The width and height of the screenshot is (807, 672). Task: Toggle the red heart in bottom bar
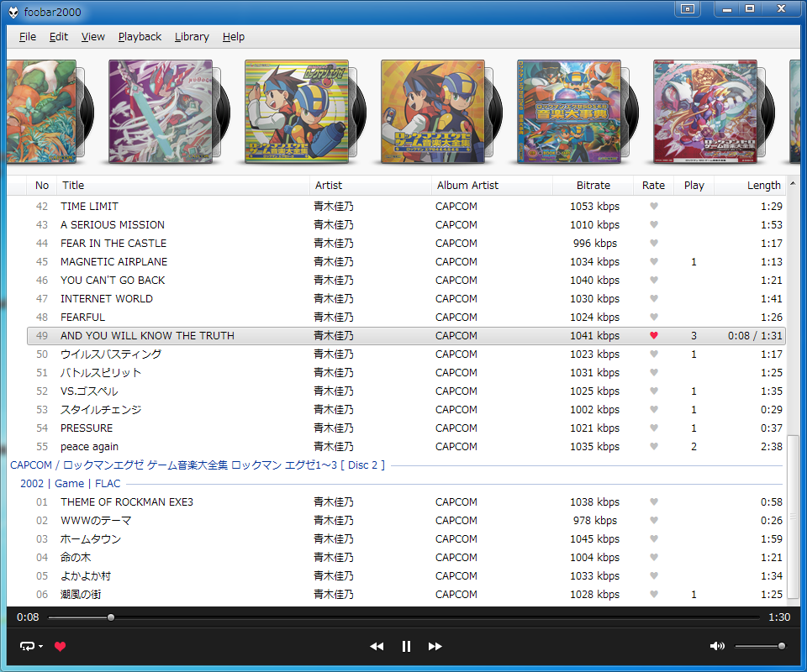[61, 646]
